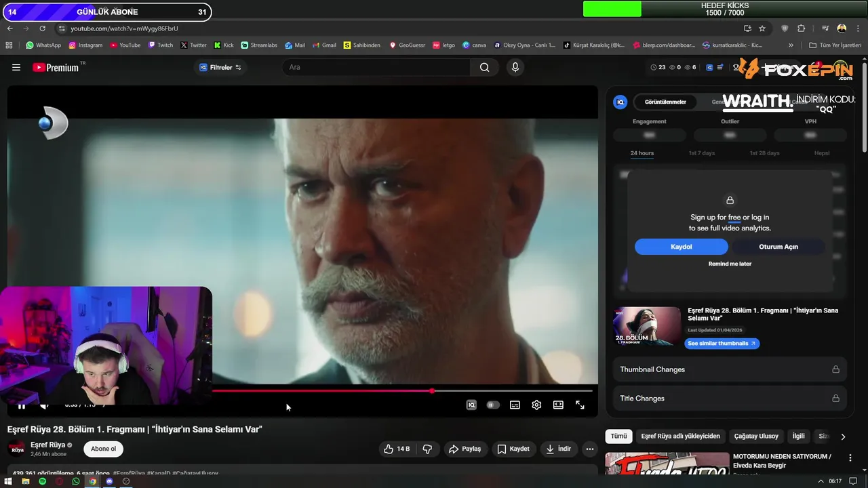Open the YouTube hamburger guide menu

point(16,67)
